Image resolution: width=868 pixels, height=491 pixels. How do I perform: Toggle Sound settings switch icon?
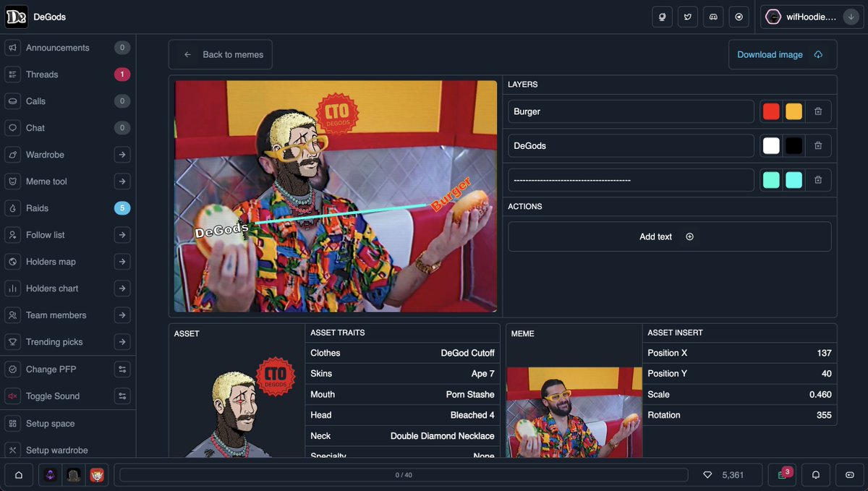coord(122,396)
